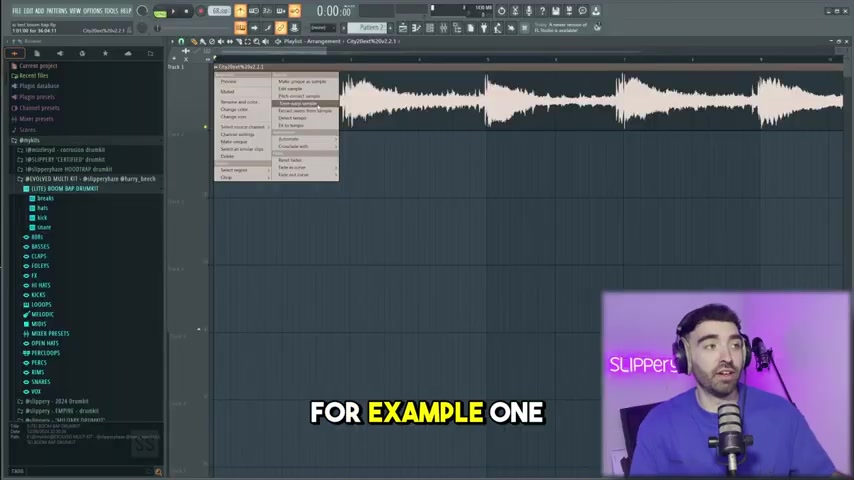This screenshot has height=480, width=854.
Task: Click the browser search magnifier icon
Action: click(x=158, y=472)
